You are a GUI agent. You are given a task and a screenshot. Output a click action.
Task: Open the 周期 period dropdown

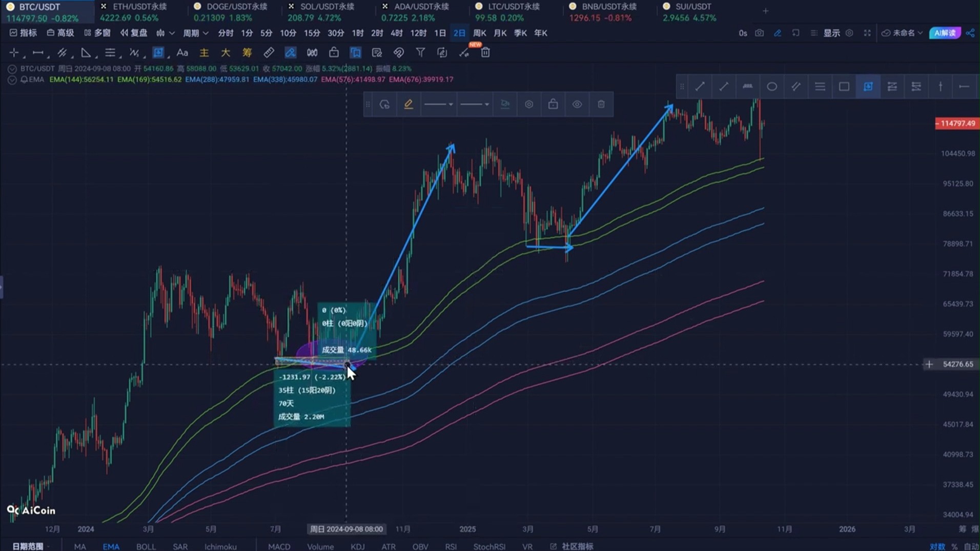[195, 33]
